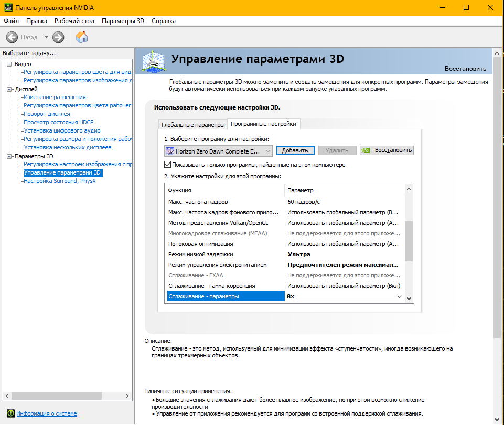Toggle Показывать только программы checkbox
Image resolution: width=504 pixels, height=425 pixels.
coord(167,165)
